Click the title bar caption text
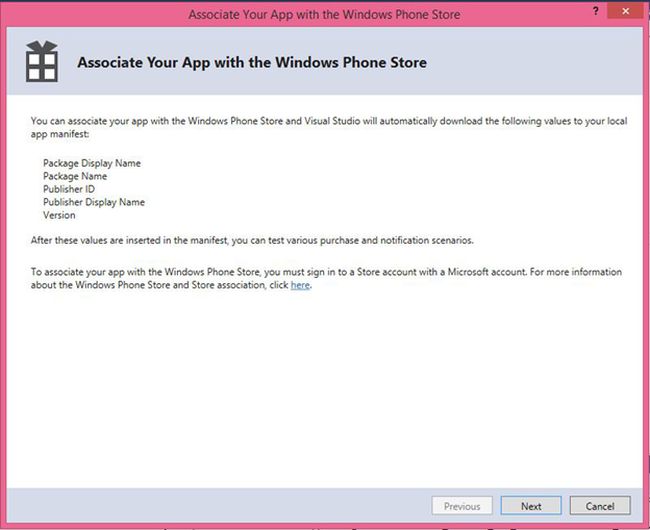Viewport: 650px width, 530px height. (x=324, y=15)
